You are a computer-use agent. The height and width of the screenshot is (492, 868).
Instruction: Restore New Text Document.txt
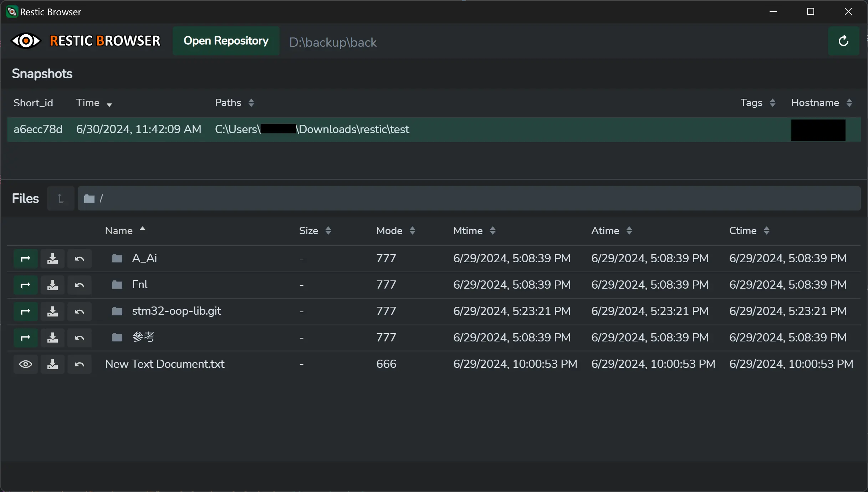pos(80,364)
